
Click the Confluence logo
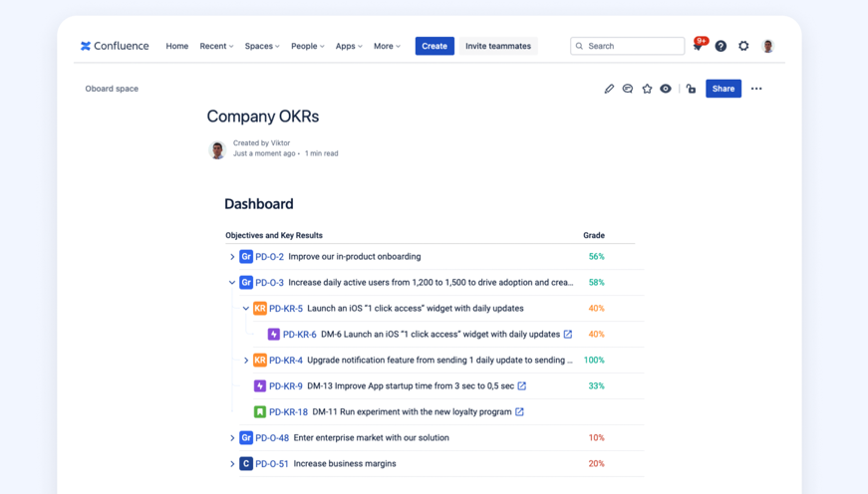115,46
